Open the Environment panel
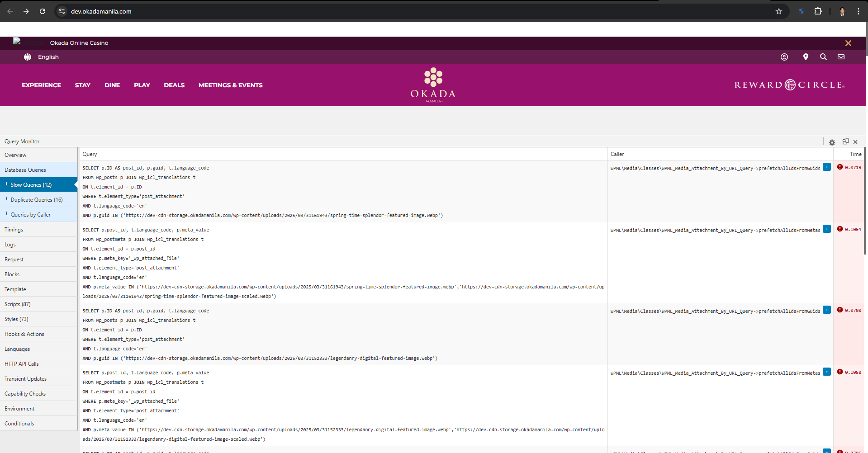868x453 pixels. (38, 408)
